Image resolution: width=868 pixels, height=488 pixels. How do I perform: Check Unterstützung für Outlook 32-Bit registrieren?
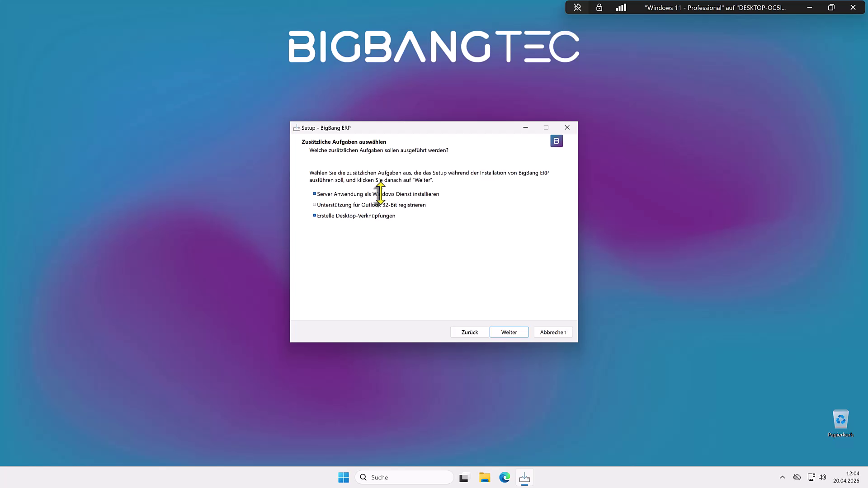[315, 205]
